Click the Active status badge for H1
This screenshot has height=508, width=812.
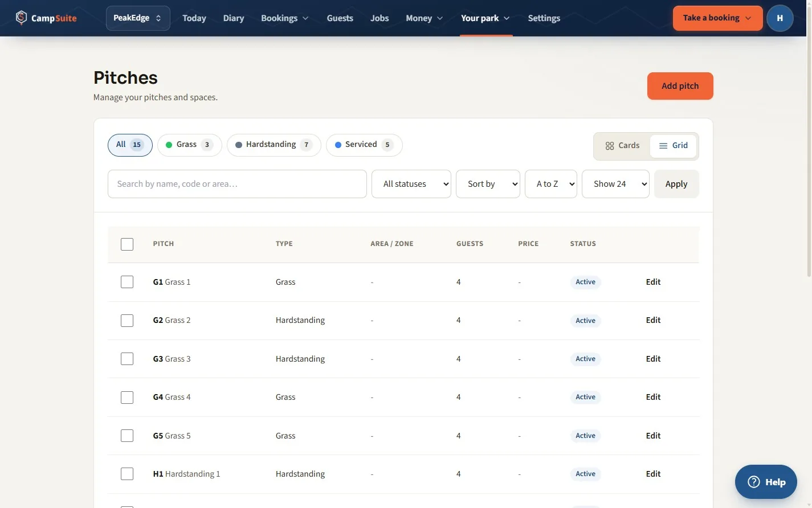click(x=585, y=474)
